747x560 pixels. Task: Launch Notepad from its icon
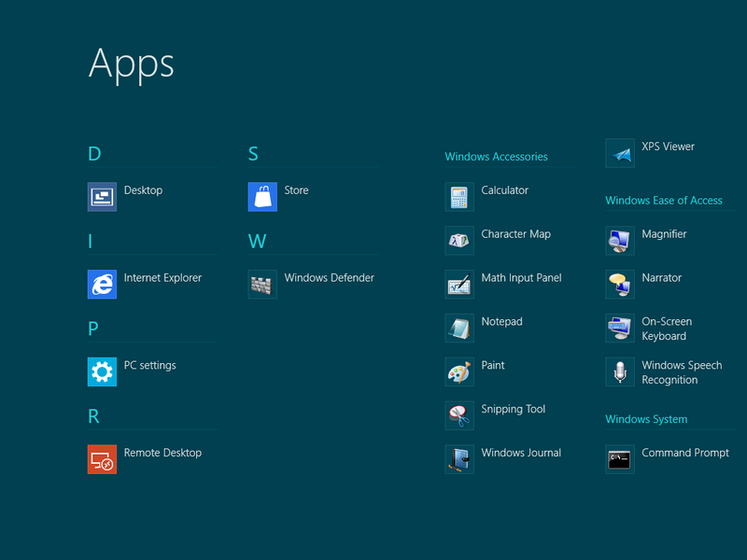coord(459,329)
